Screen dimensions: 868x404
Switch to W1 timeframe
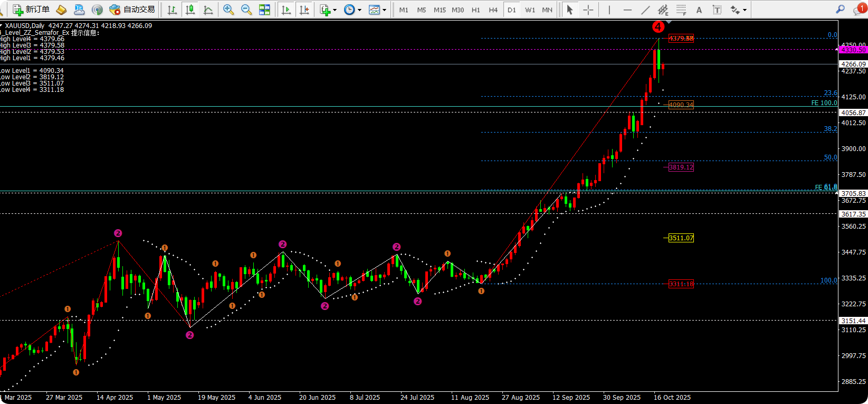tap(530, 10)
